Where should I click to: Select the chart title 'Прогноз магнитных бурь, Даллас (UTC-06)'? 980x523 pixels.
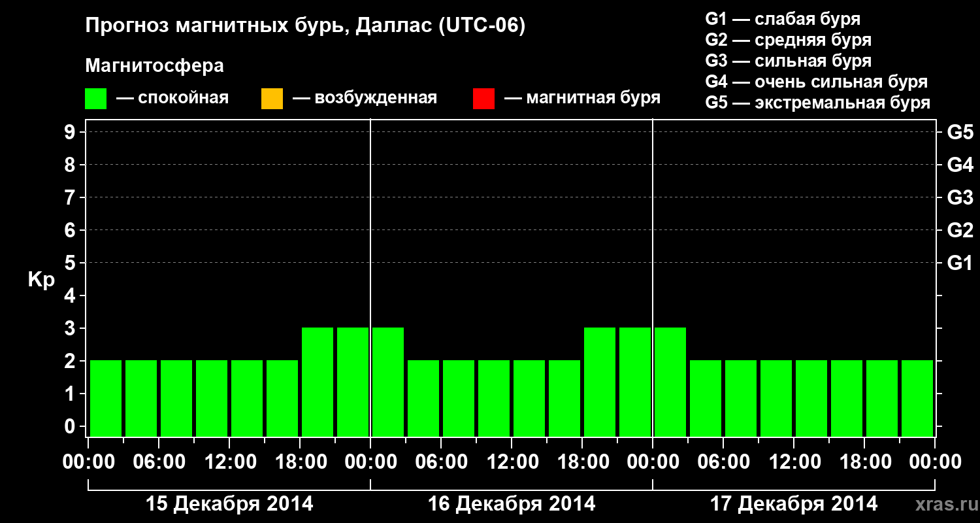pyautogui.click(x=305, y=26)
